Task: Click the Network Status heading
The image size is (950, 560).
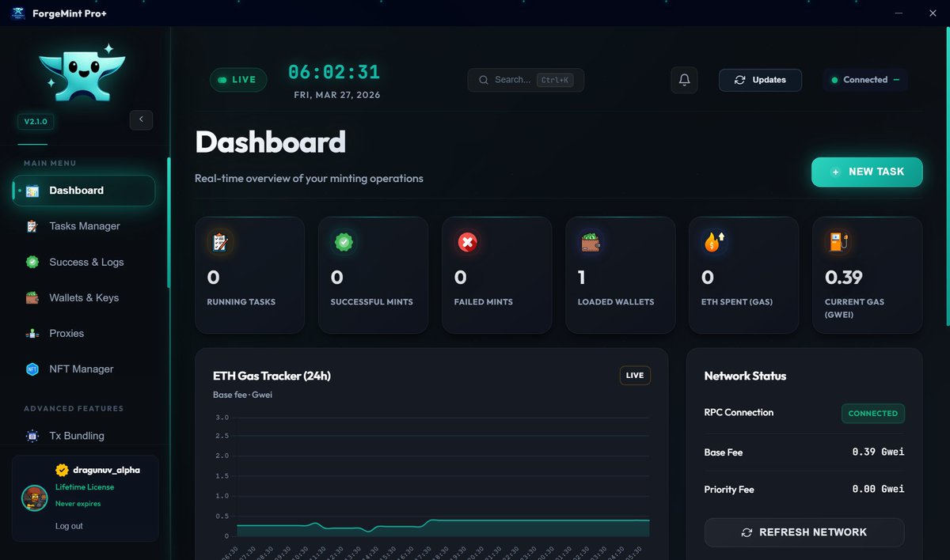Action: [745, 376]
